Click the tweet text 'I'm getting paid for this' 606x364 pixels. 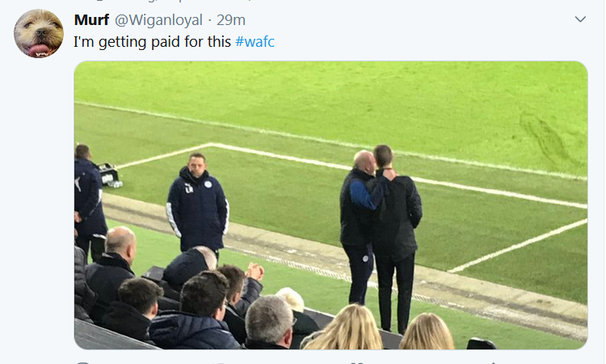pos(152,42)
